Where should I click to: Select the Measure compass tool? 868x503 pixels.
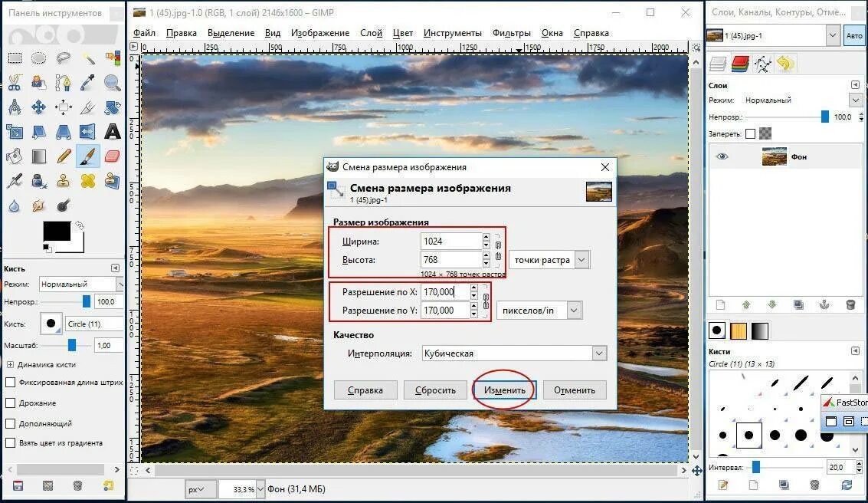[x=15, y=107]
